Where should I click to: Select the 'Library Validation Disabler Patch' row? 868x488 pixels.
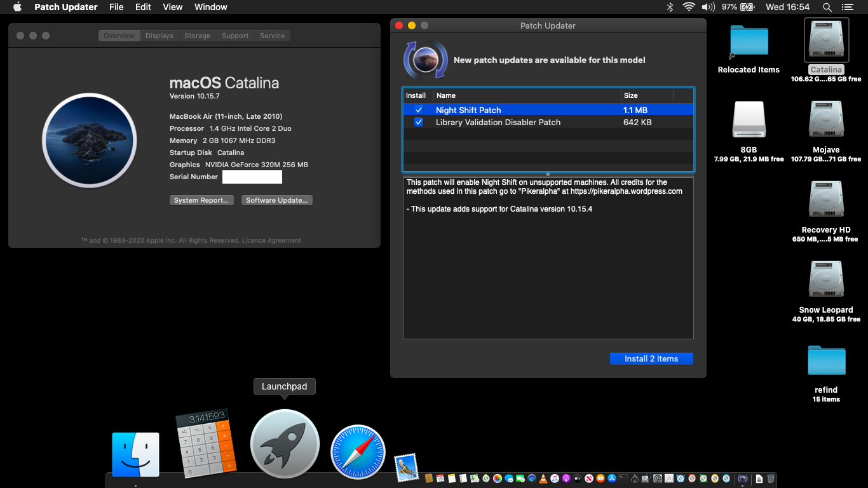click(x=548, y=122)
